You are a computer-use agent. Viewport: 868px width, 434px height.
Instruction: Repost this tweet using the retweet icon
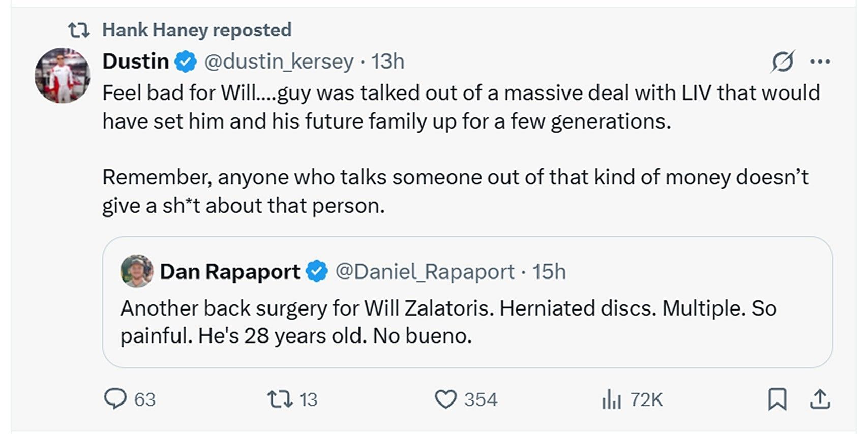pyautogui.click(x=280, y=399)
